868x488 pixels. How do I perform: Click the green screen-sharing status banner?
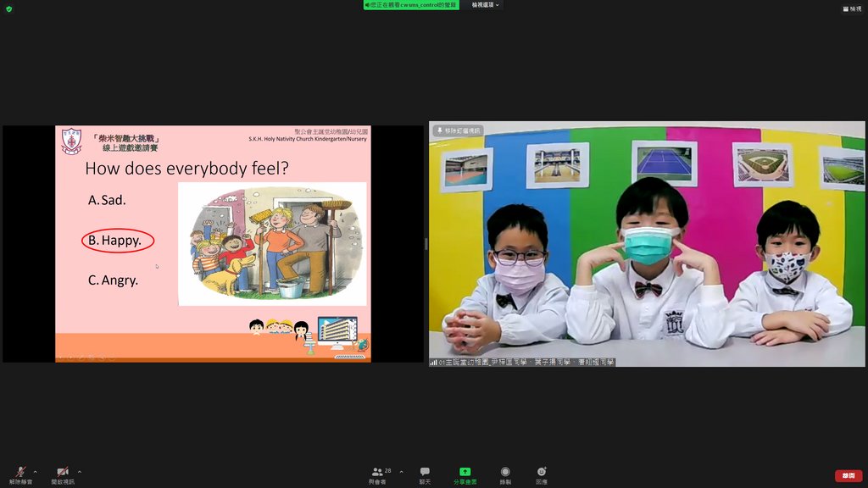[411, 5]
